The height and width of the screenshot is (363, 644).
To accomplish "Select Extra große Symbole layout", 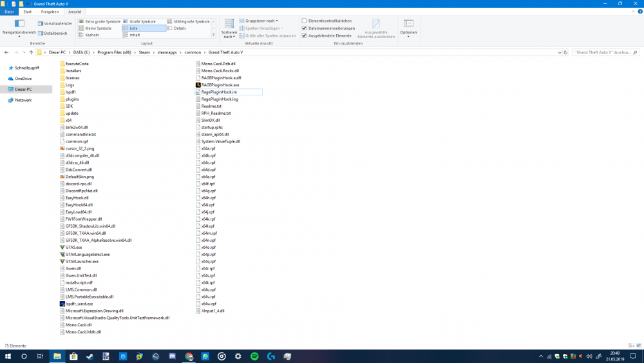I will tap(99, 21).
